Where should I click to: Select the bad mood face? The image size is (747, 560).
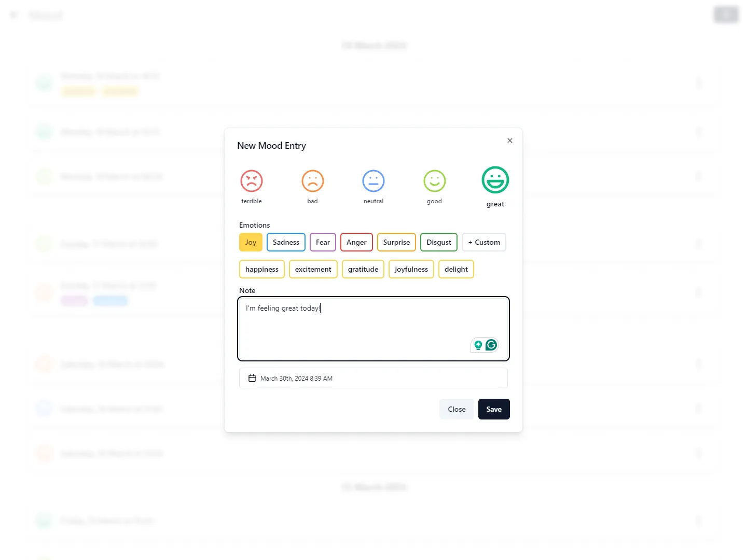(312, 181)
